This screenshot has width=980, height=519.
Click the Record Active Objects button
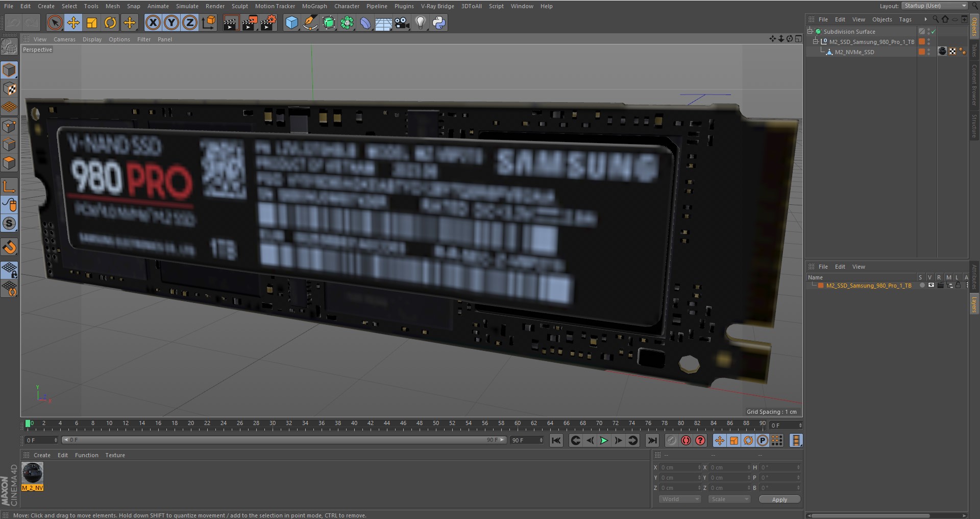point(671,440)
